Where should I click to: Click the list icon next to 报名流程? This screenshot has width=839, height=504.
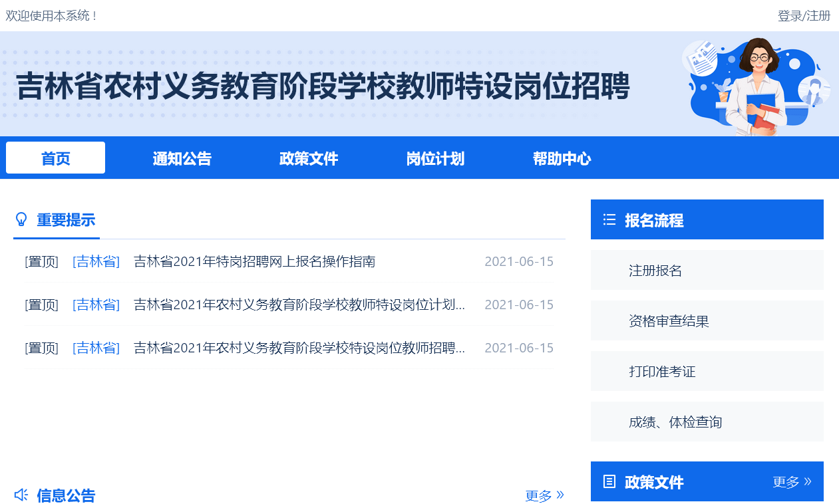pyautogui.click(x=609, y=219)
